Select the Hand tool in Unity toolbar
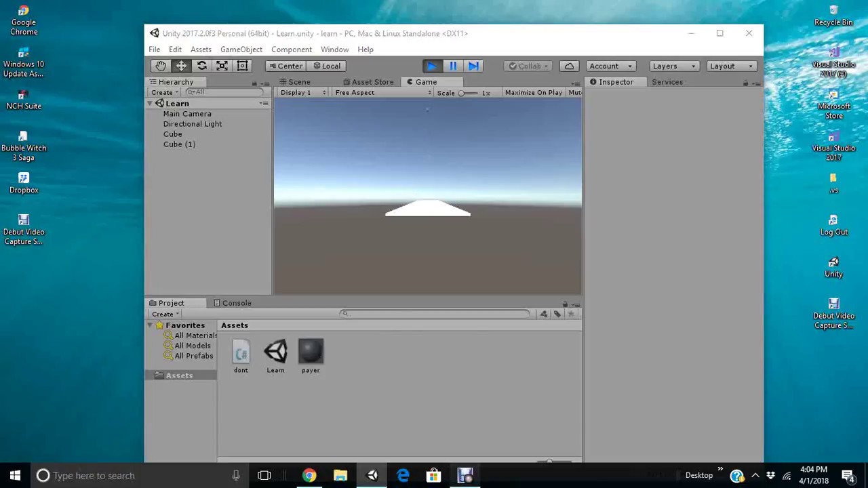Screen dimensions: 868x488 (x=161, y=66)
